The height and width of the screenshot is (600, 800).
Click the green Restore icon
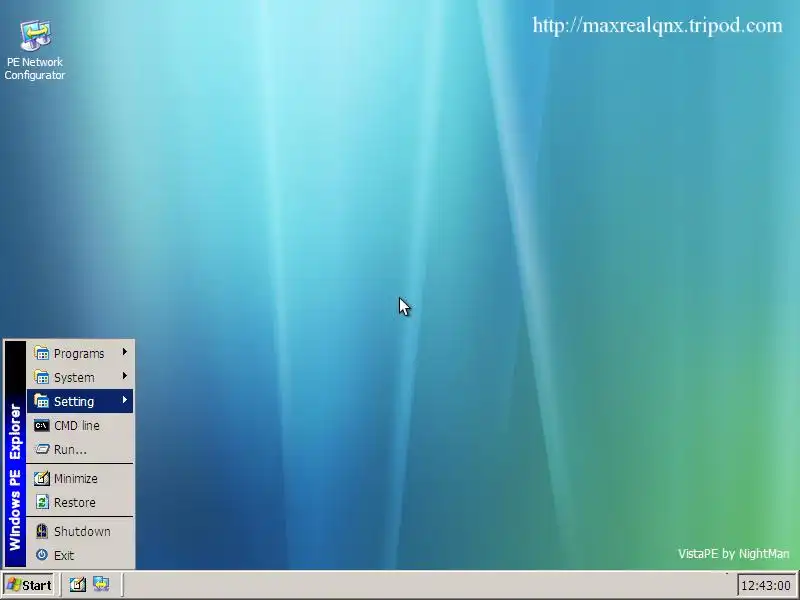pos(42,502)
